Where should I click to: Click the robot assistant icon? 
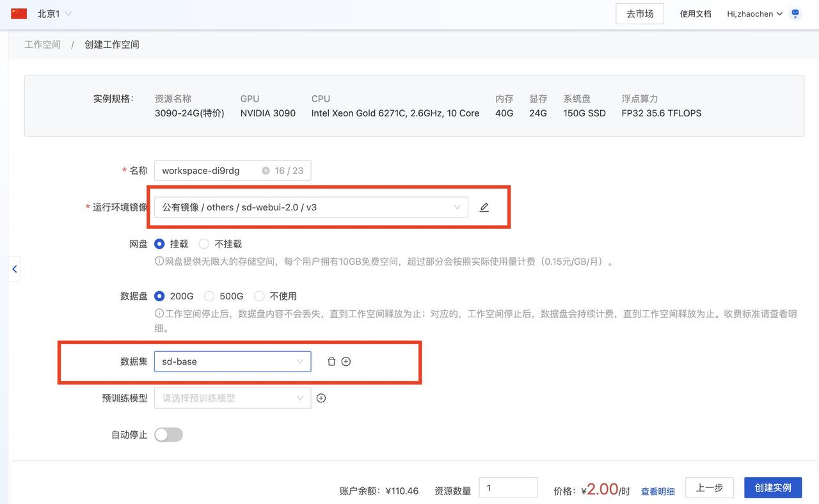[795, 13]
